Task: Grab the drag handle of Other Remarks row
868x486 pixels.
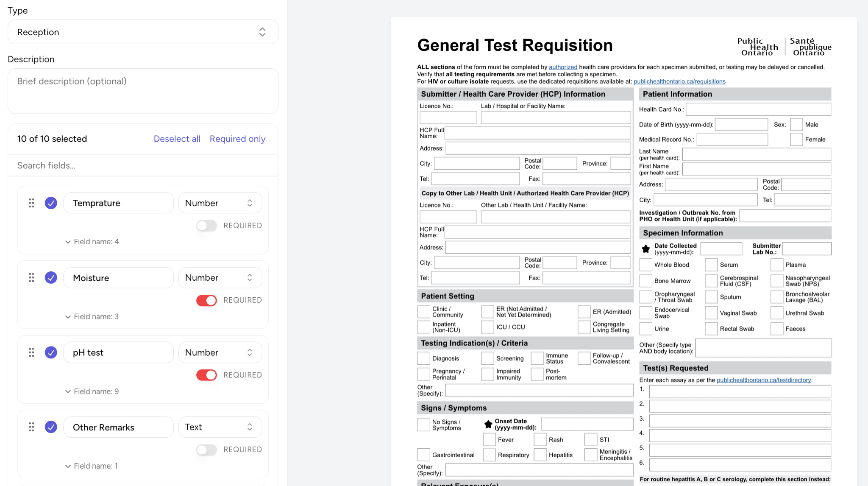Action: [31, 427]
